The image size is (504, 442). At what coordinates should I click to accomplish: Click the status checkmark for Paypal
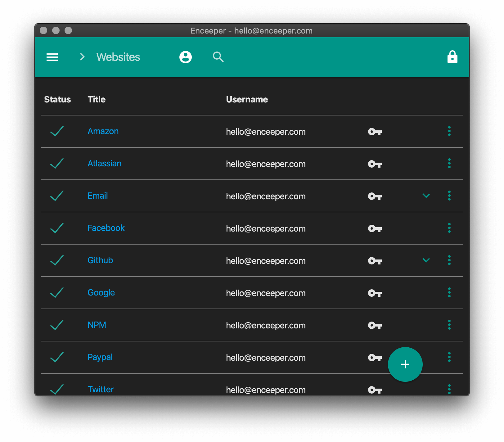click(57, 357)
